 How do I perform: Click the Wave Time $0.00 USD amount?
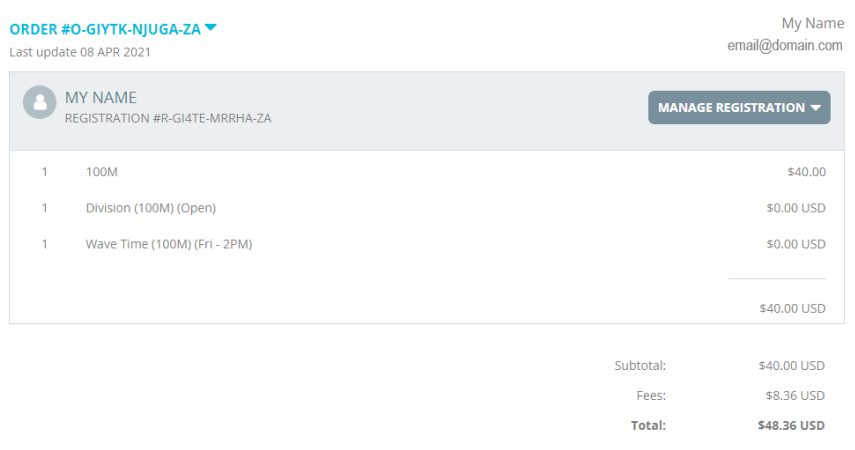tap(796, 244)
